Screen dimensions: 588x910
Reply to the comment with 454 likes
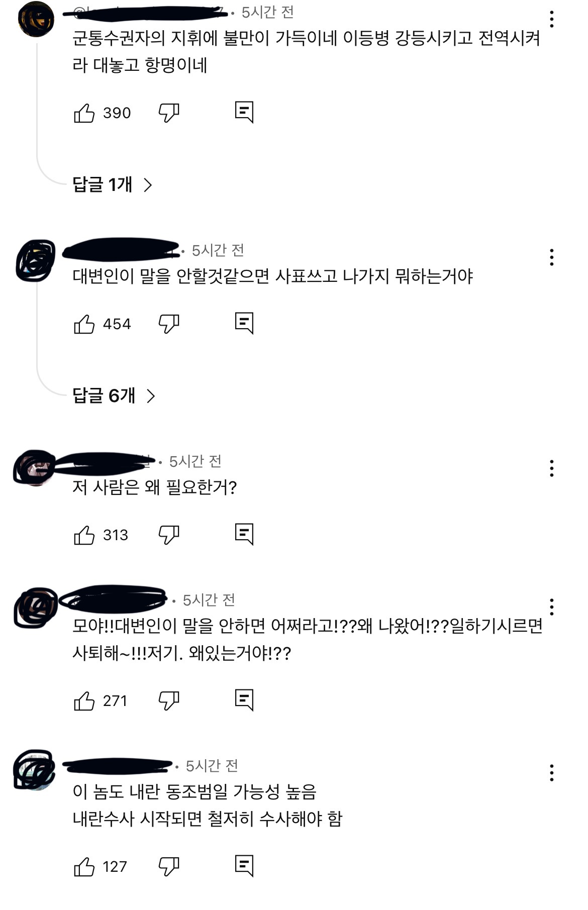(x=244, y=324)
